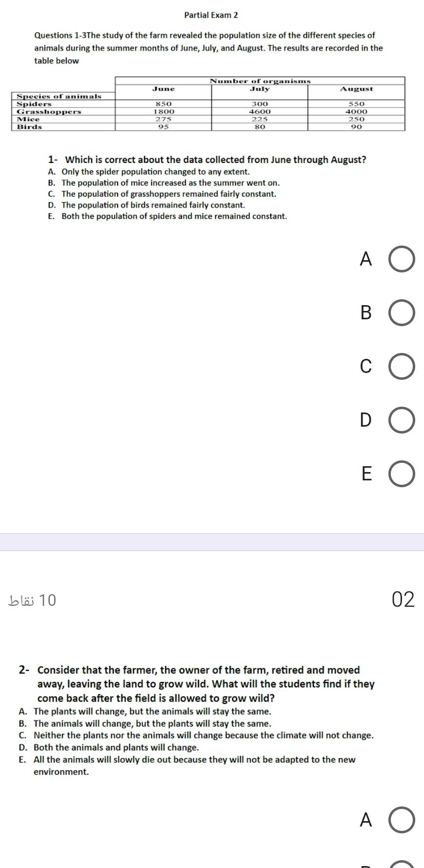
Task: Open the question 2 farmer retired image
Action: tap(197, 720)
